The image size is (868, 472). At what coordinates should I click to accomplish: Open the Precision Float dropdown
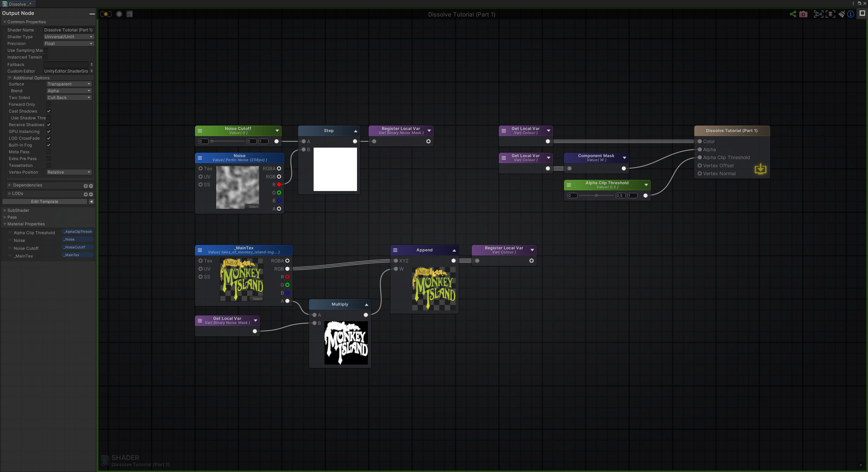tap(69, 43)
